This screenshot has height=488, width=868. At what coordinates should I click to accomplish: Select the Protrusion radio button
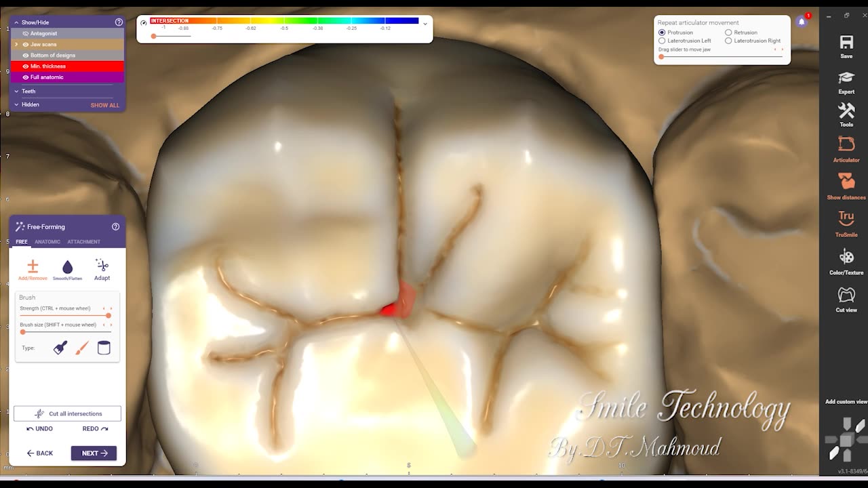click(662, 33)
